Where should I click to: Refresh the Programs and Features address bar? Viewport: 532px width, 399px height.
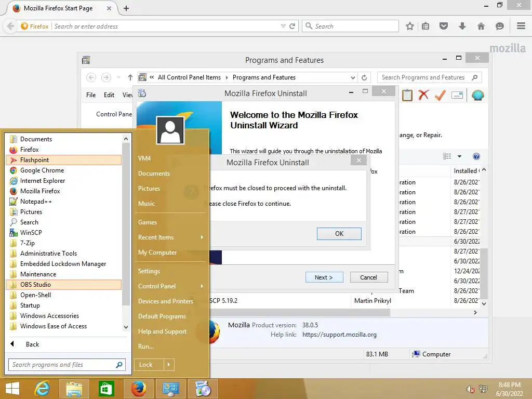[364, 77]
